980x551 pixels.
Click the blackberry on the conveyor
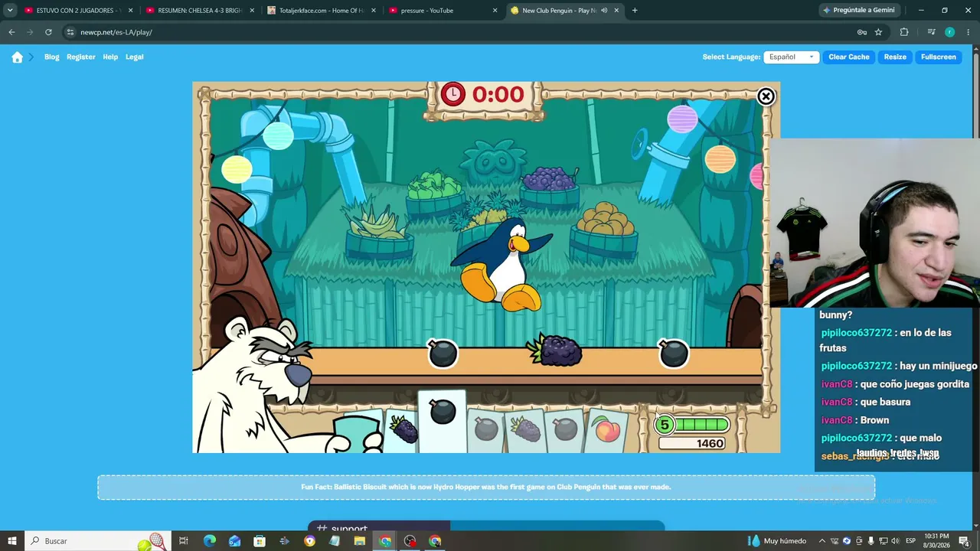(x=555, y=350)
